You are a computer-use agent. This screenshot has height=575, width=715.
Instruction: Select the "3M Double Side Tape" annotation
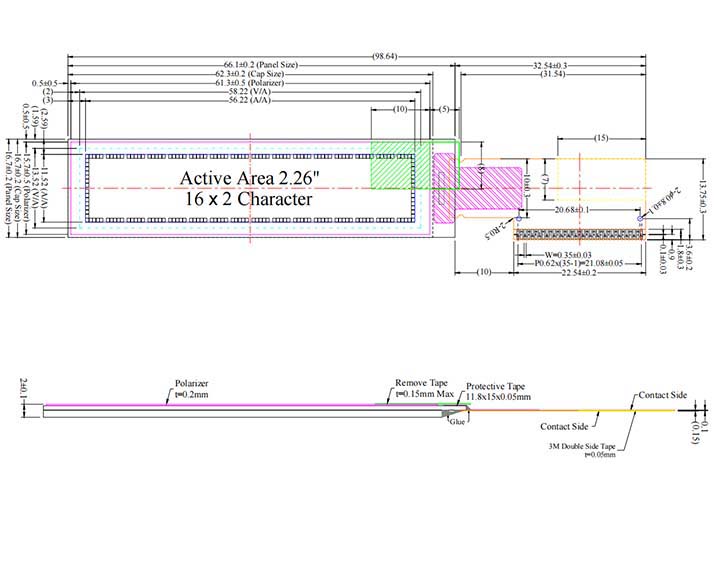pos(582,446)
